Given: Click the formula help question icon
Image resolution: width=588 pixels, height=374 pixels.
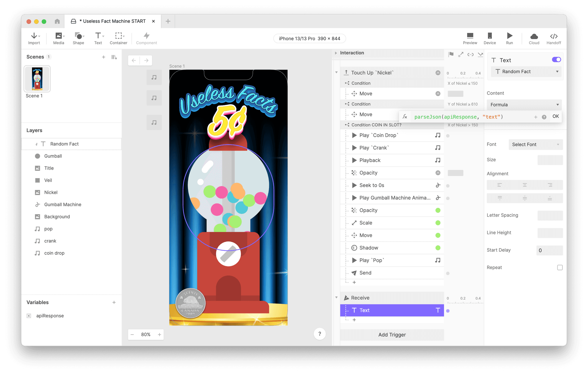Looking at the screenshot, I should (544, 117).
